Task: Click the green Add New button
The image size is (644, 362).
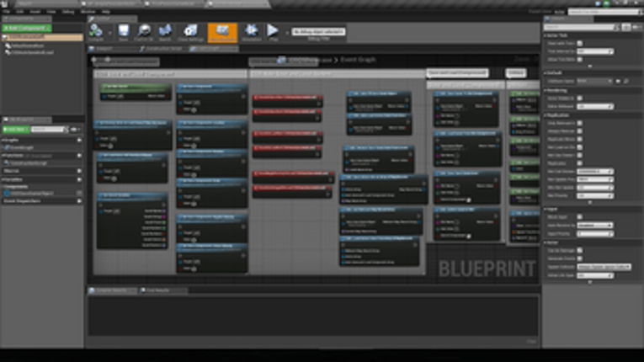Action: click(x=16, y=130)
